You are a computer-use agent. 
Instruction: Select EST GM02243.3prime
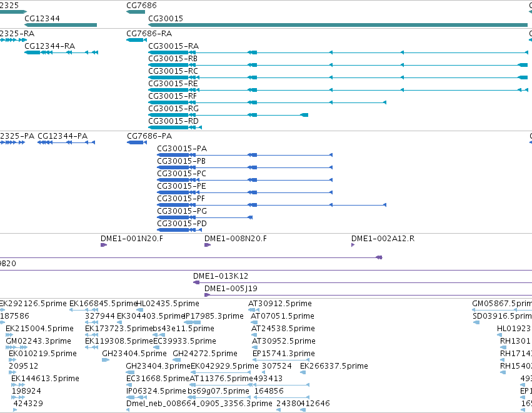click(38, 341)
